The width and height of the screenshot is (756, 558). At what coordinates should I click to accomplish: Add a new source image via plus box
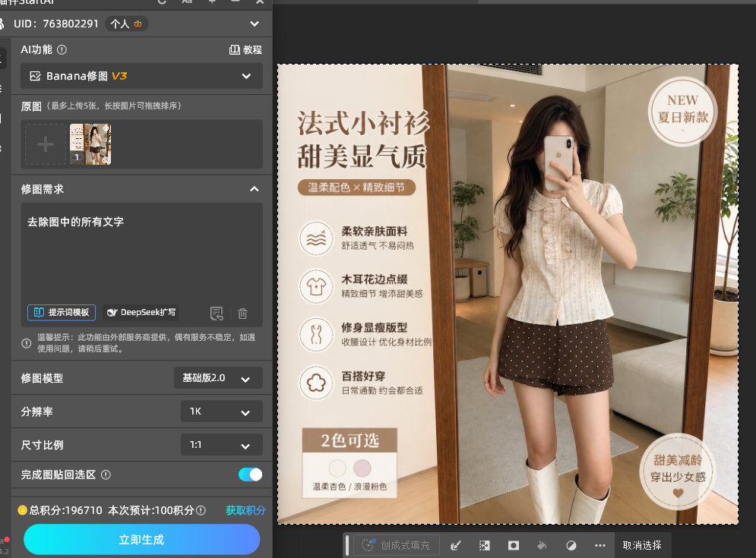point(46,144)
